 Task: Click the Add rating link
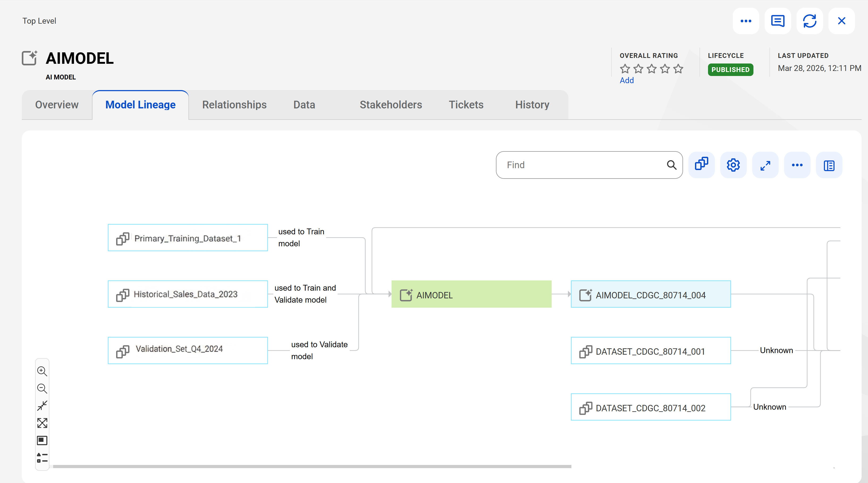(x=626, y=80)
